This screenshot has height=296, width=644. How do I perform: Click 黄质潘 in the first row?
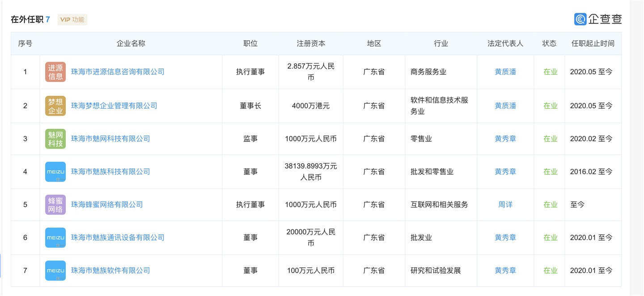pos(505,72)
